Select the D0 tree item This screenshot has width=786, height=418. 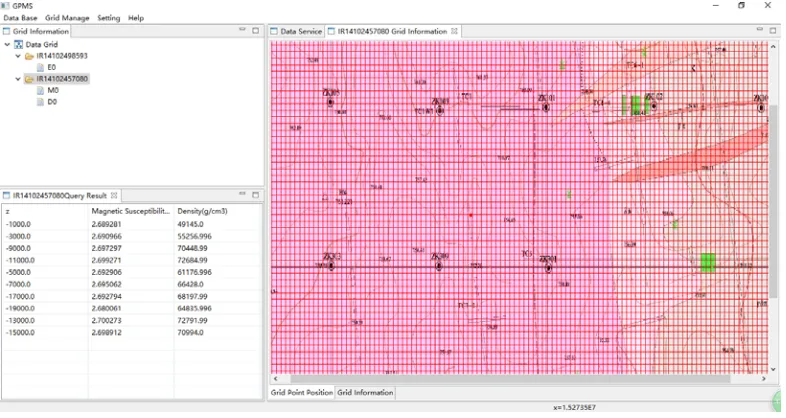(52, 102)
